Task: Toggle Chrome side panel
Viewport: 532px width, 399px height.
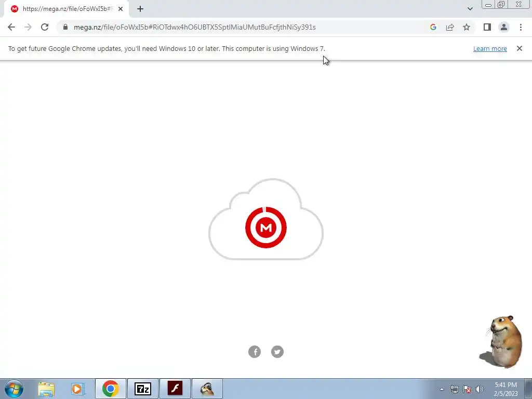Action: (487, 27)
